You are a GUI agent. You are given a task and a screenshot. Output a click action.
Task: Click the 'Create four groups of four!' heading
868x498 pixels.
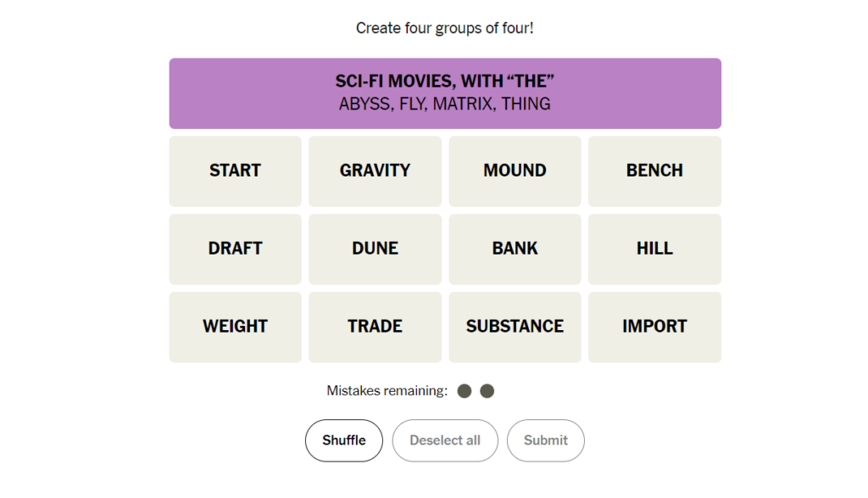pos(444,28)
